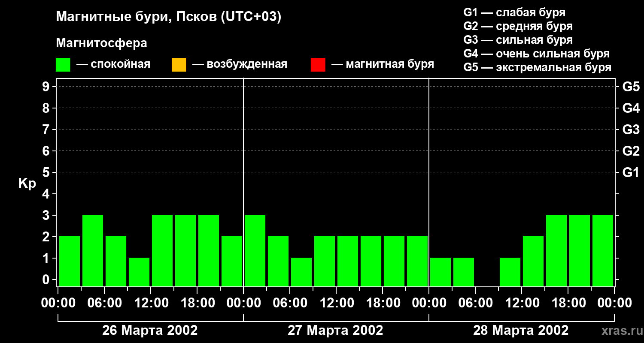Click the first bar of 26 Марта (00:00–03:00)

pyautogui.click(x=70, y=261)
